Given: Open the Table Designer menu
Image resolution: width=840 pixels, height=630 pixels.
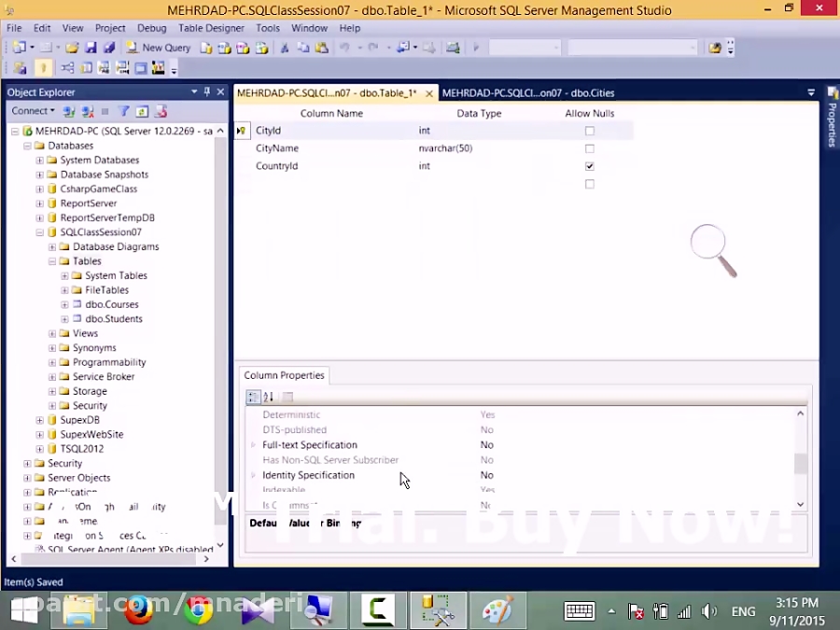Looking at the screenshot, I should click(211, 28).
